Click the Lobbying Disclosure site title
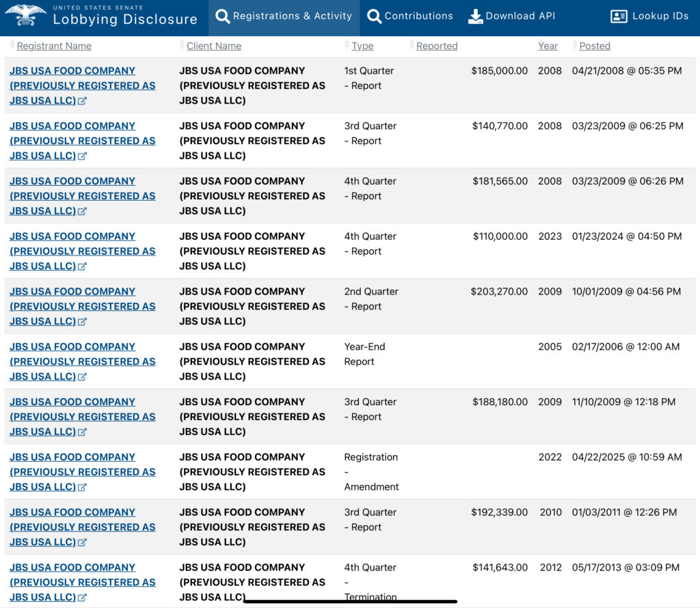Screen dimensions: 700x608 coord(125,20)
